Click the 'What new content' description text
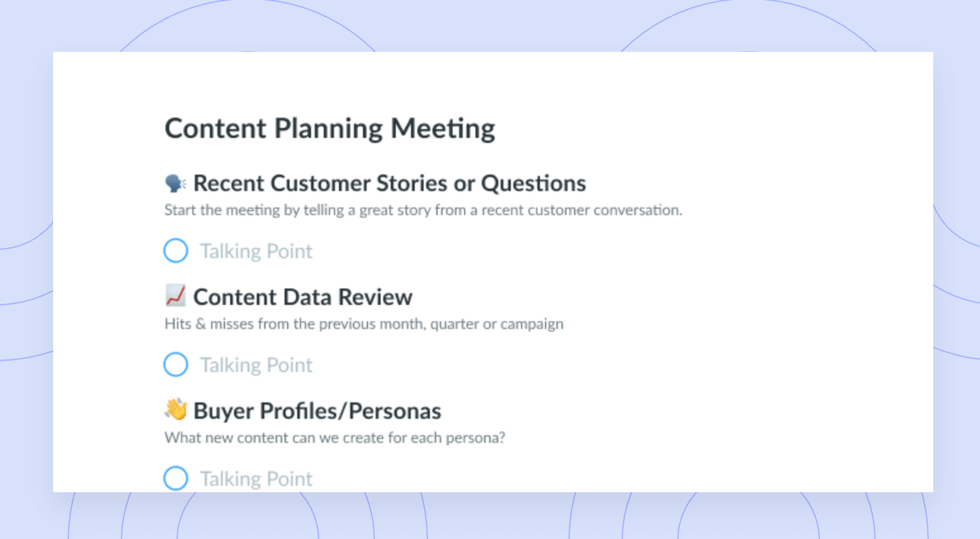Screen dimensions: 980x539 pos(334,438)
